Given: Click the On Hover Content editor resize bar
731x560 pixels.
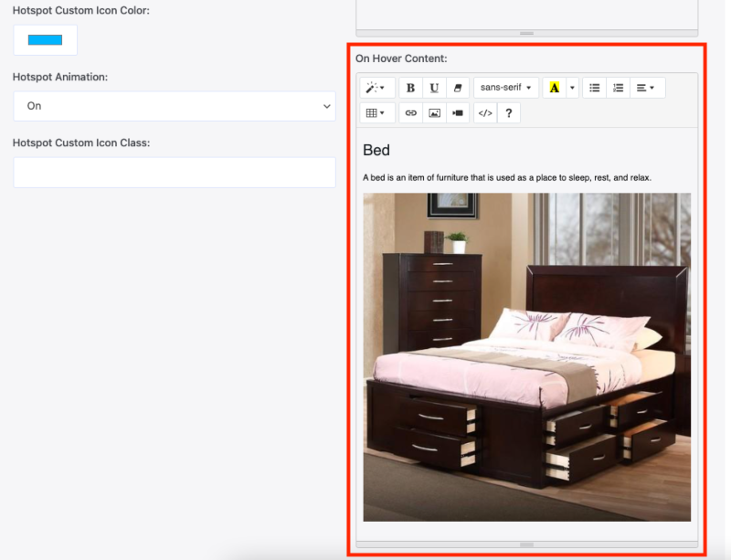Looking at the screenshot, I should pyautogui.click(x=527, y=544).
